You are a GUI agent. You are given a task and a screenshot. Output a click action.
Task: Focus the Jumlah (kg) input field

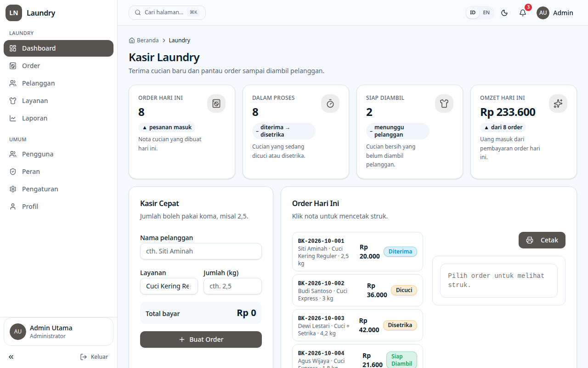coord(232,286)
